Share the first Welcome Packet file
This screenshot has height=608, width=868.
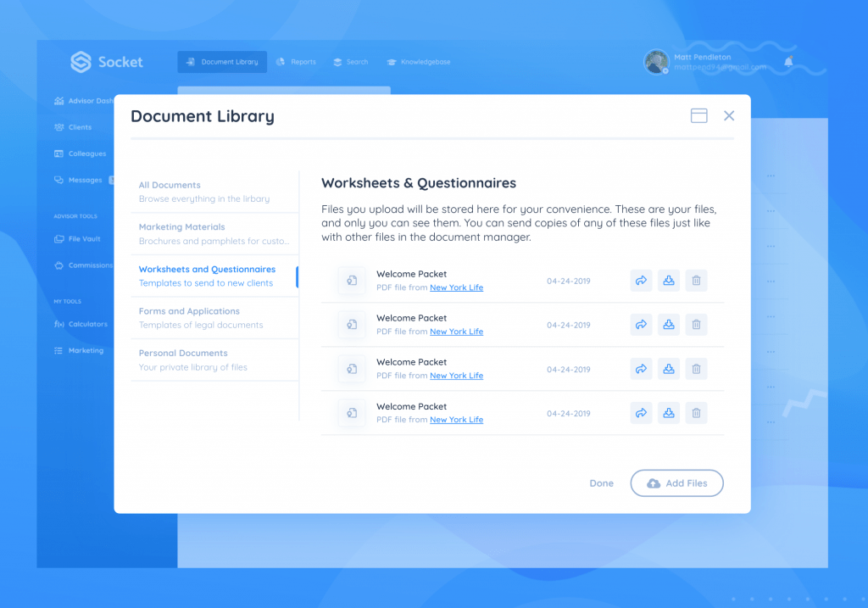pos(641,281)
